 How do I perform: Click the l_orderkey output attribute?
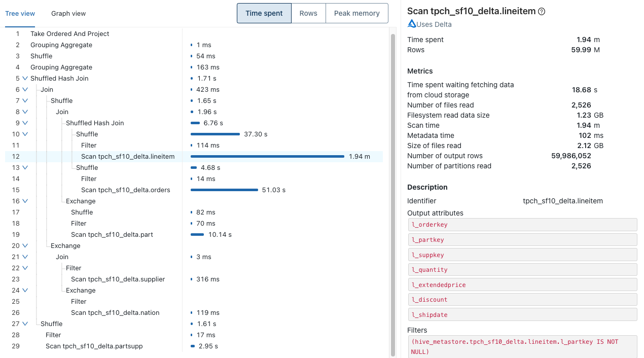pyautogui.click(x=522, y=225)
